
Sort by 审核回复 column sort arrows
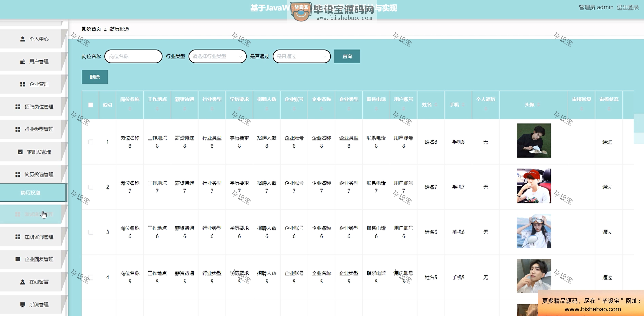coord(582,109)
